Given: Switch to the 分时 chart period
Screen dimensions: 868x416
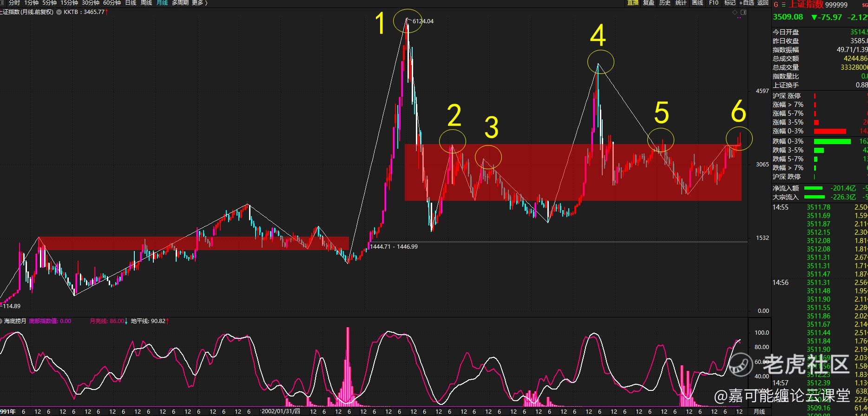Looking at the screenshot, I should (x=14, y=3).
